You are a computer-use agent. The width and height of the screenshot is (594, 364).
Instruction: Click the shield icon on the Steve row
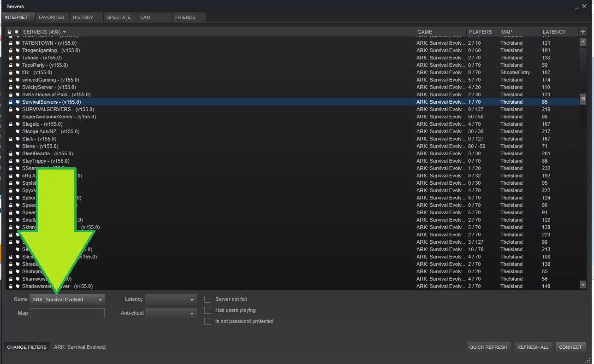coord(17,146)
